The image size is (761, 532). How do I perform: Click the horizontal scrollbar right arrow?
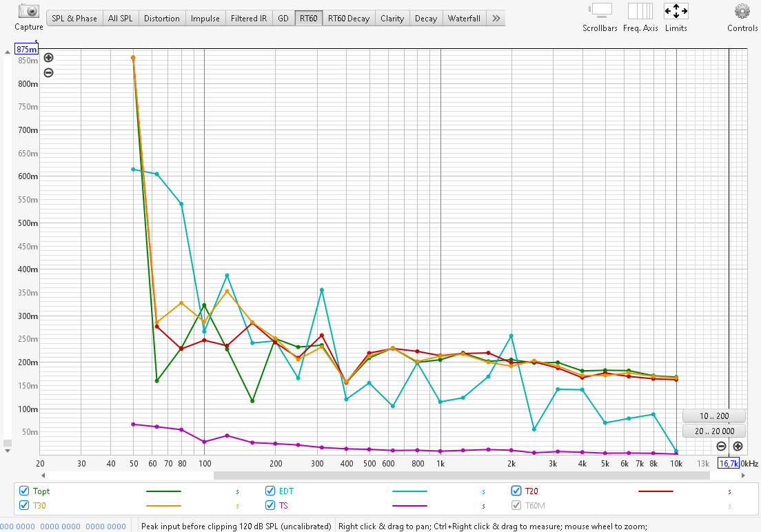[743, 475]
